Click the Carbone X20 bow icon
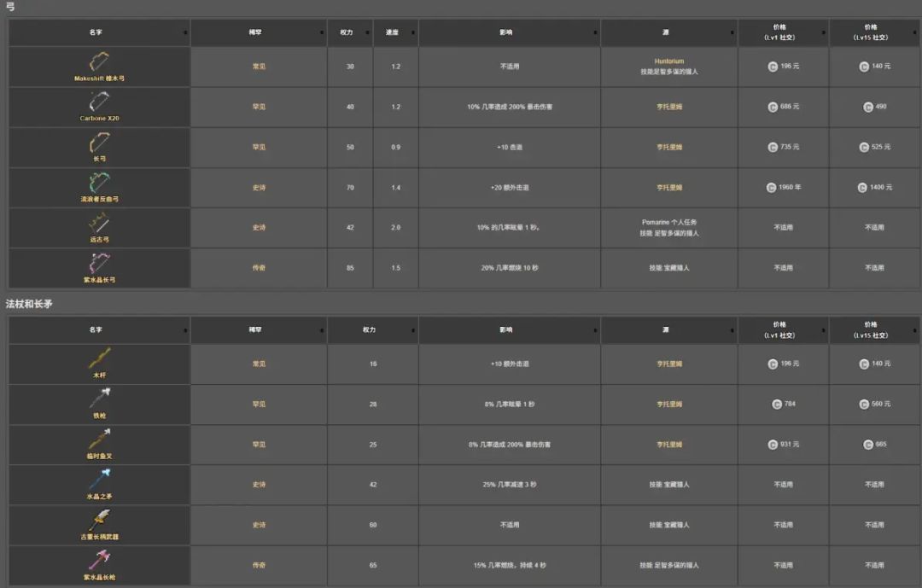 click(99, 102)
